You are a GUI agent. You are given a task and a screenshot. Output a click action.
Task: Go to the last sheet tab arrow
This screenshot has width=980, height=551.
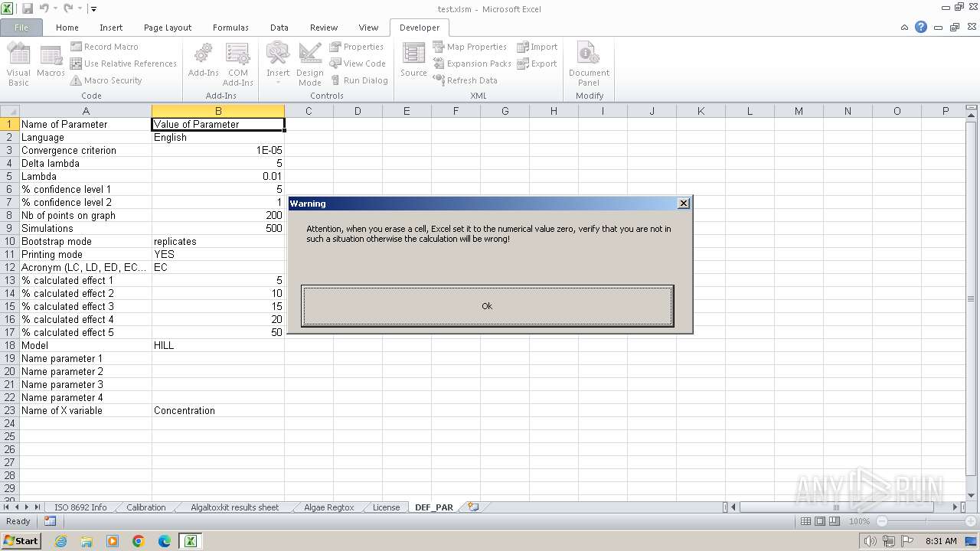click(x=37, y=507)
